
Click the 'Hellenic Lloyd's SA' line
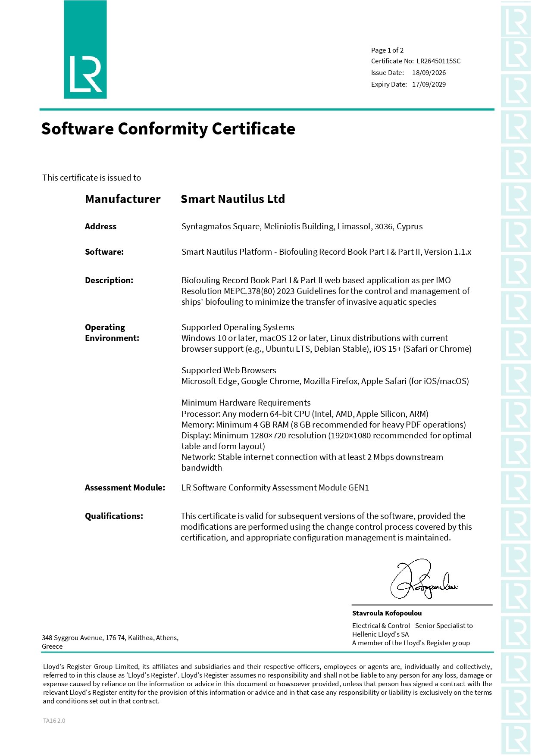(381, 634)
